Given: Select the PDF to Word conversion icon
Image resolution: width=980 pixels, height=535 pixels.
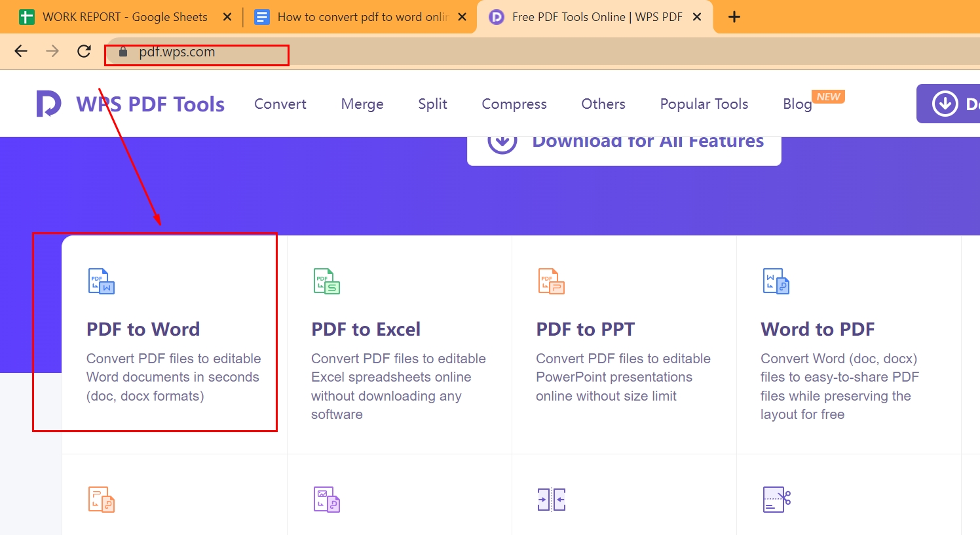Looking at the screenshot, I should coord(100,281).
